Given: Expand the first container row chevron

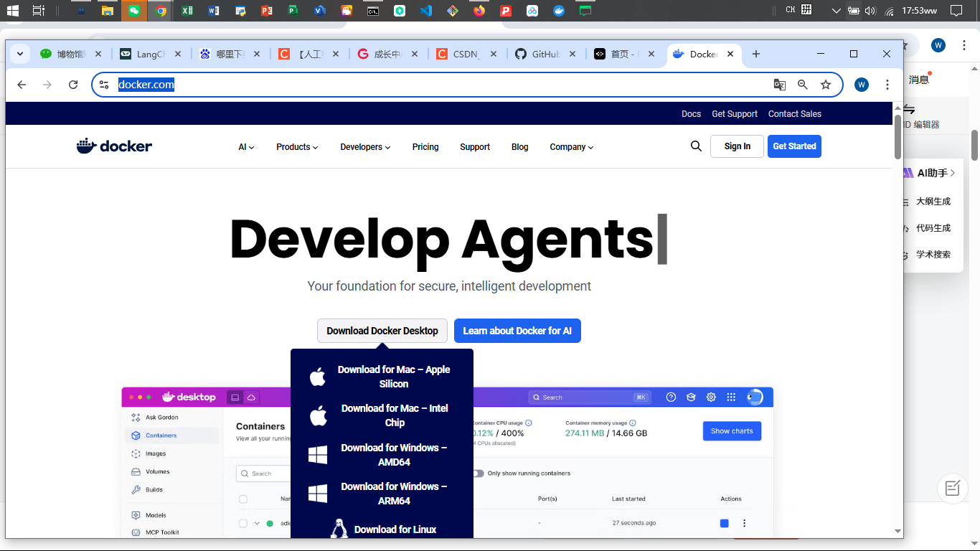Looking at the screenshot, I should point(257,524).
